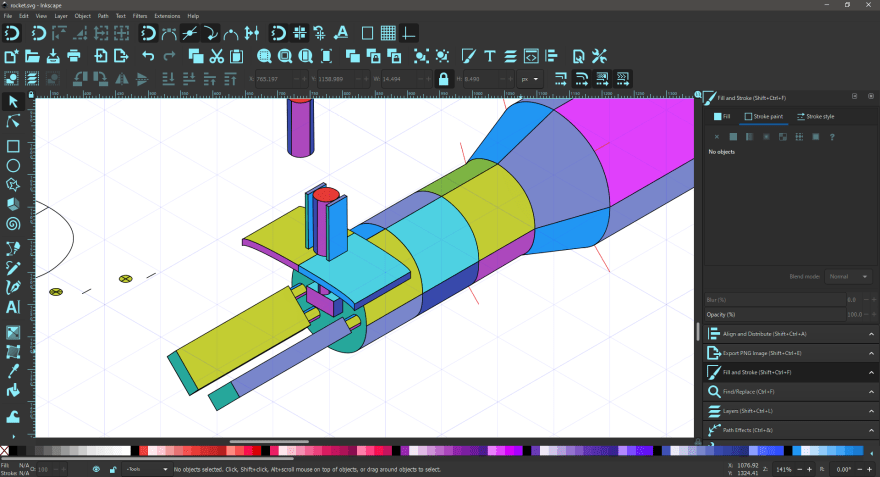The height and width of the screenshot is (477, 880).
Task: Open Preferences wrench icon
Action: click(599, 56)
